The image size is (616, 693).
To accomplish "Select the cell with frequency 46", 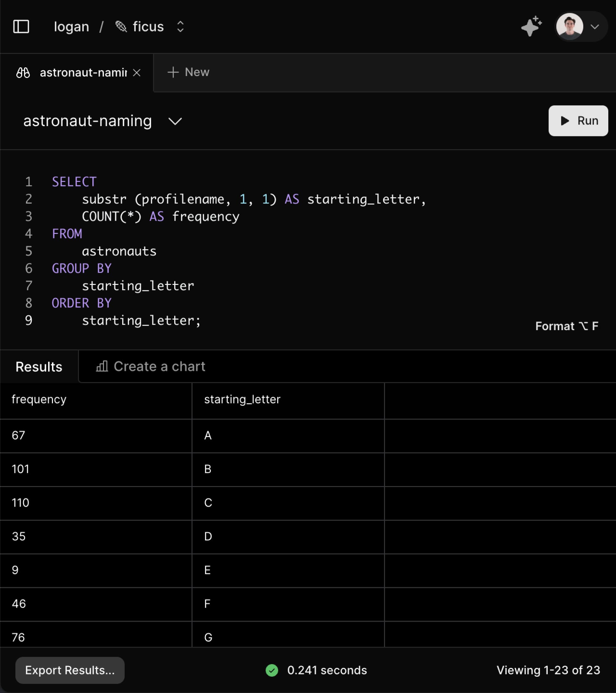I will 96,604.
